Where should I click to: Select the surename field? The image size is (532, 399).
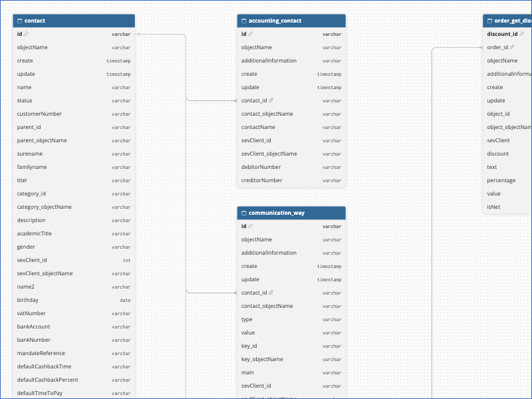74,154
